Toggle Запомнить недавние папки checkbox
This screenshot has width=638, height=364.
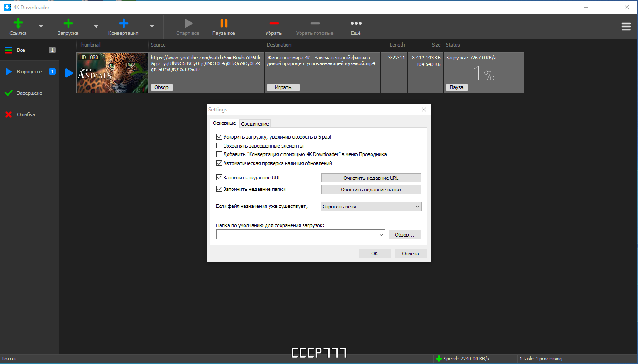[x=219, y=189]
